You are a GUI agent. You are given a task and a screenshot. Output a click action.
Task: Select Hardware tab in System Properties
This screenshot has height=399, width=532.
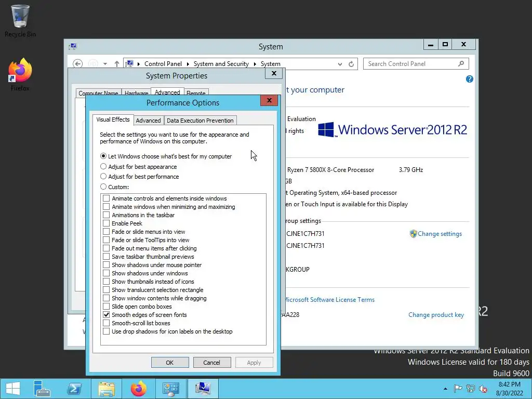[x=137, y=93]
